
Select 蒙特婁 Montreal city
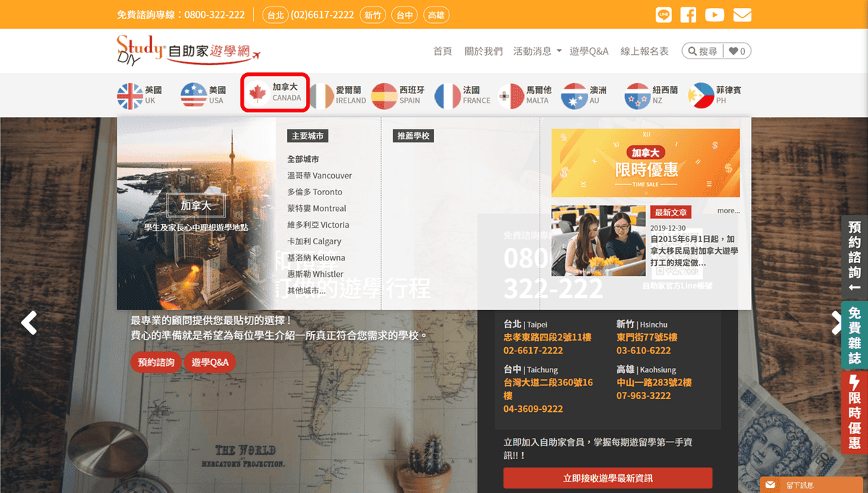pyautogui.click(x=317, y=209)
